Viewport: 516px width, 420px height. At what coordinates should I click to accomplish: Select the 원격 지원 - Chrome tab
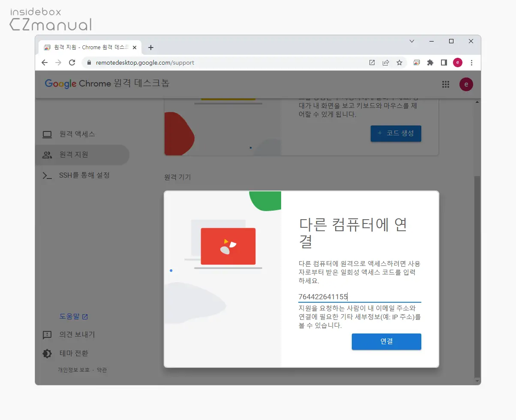(90, 48)
